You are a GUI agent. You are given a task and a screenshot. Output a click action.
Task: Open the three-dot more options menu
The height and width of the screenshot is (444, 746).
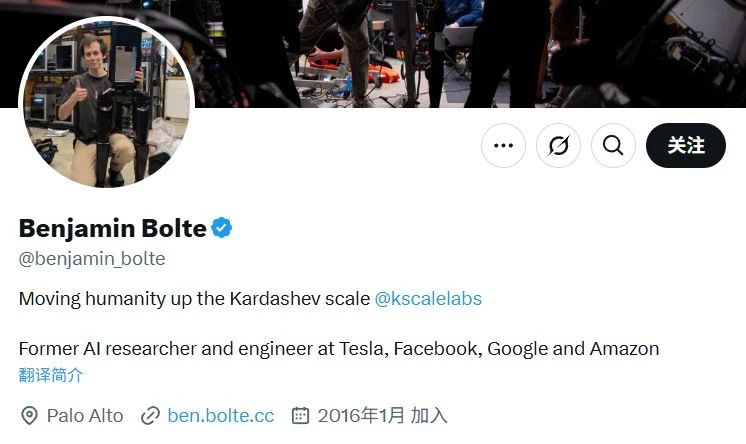pos(503,146)
